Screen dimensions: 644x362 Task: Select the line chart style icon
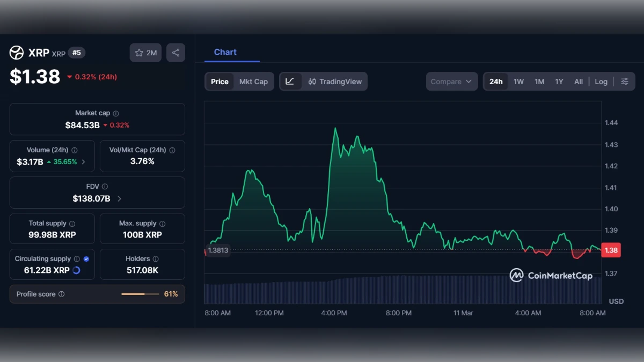pyautogui.click(x=290, y=81)
